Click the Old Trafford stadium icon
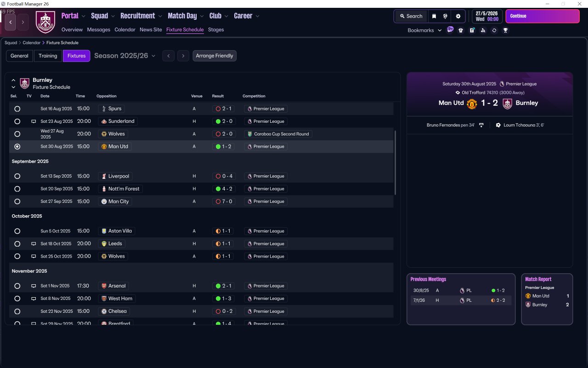This screenshot has height=368, width=588. point(458,92)
